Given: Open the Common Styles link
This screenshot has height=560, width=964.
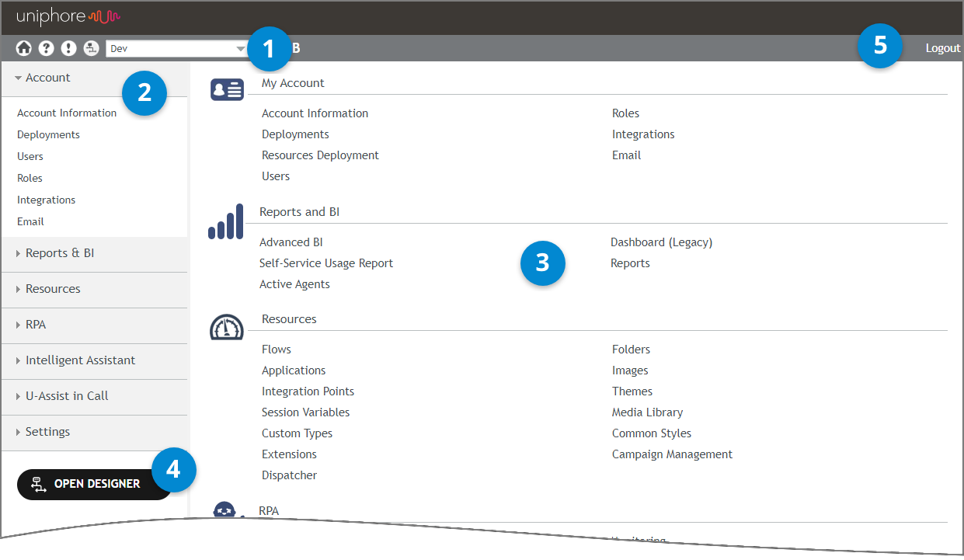Looking at the screenshot, I should [x=652, y=433].
